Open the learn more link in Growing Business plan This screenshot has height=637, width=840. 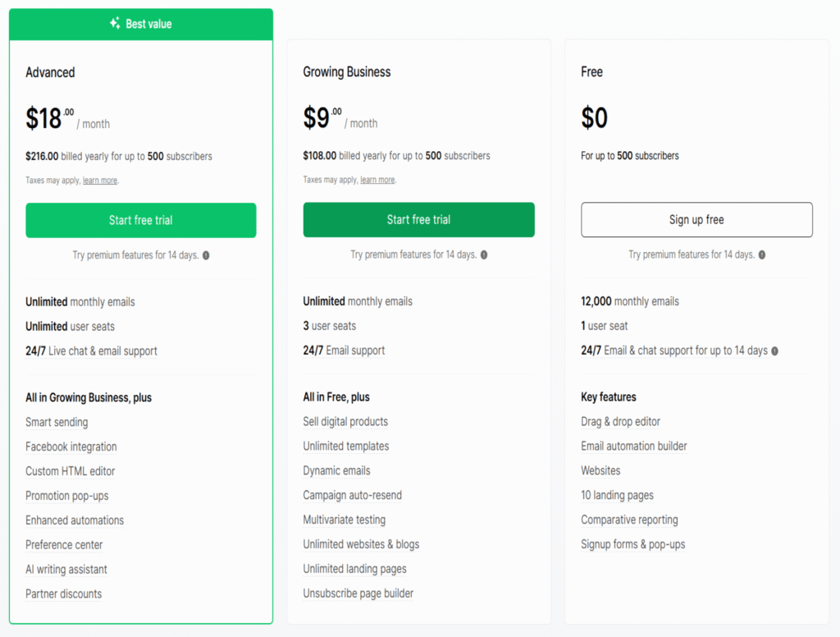click(377, 180)
